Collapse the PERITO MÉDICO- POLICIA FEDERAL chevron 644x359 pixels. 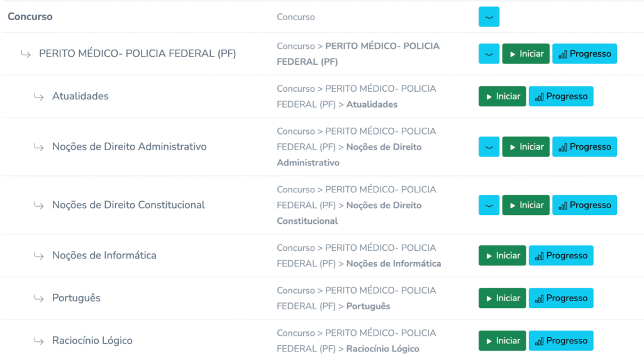click(489, 54)
